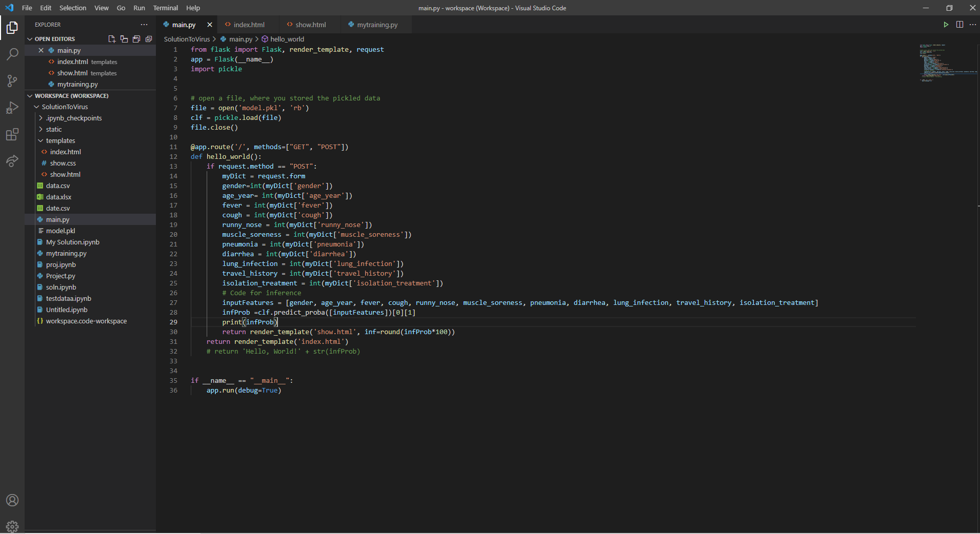The image size is (980, 534).
Task: Open soln.ipynb in the file tree
Action: click(x=90, y=287)
